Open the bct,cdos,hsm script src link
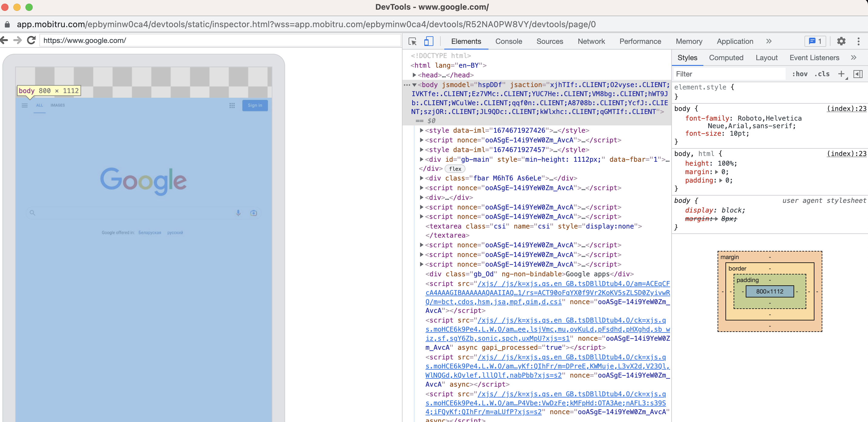The image size is (868, 422). point(547,293)
